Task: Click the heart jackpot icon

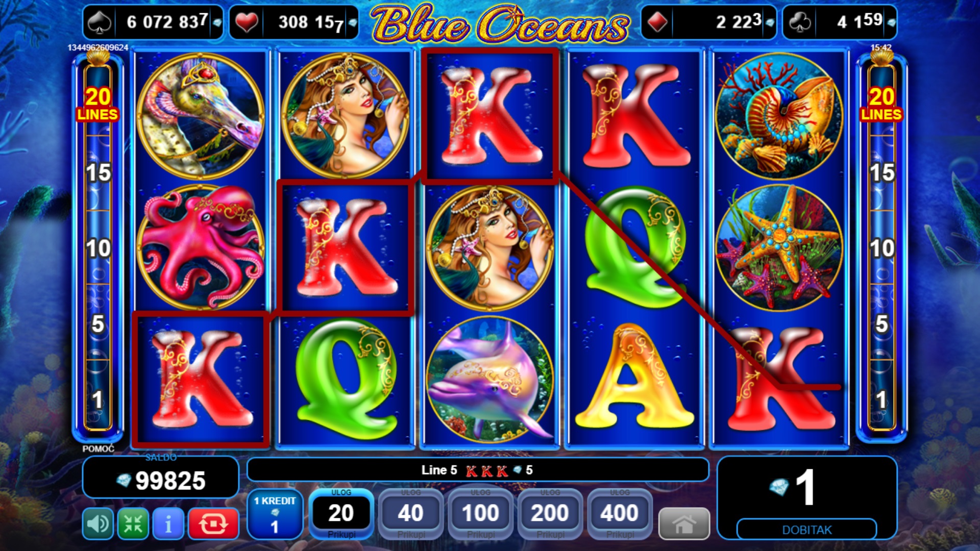Action: tap(247, 23)
